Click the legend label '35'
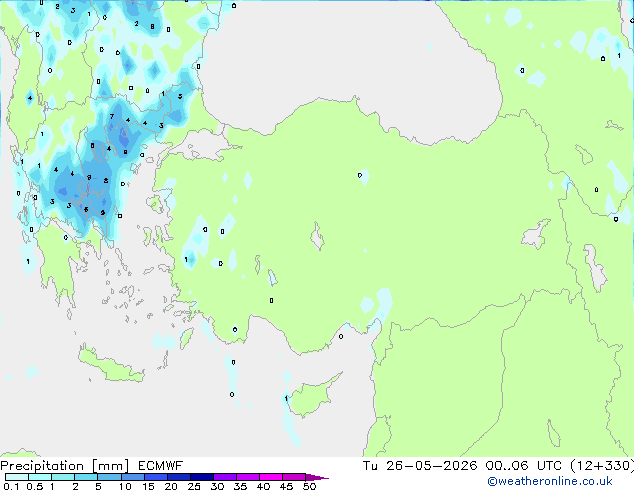This screenshot has width=634, height=490. tap(240, 486)
